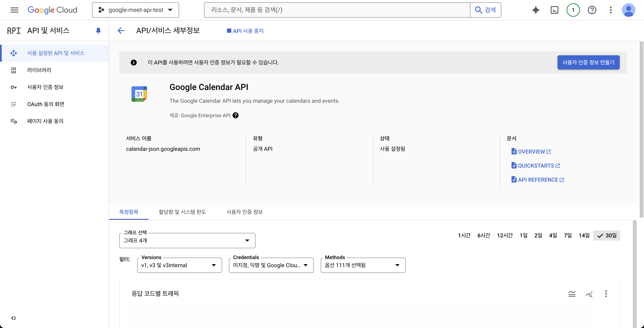This screenshot has height=328, width=644.
Task: Expand the Versions filter dropdown
Action: pos(179,265)
